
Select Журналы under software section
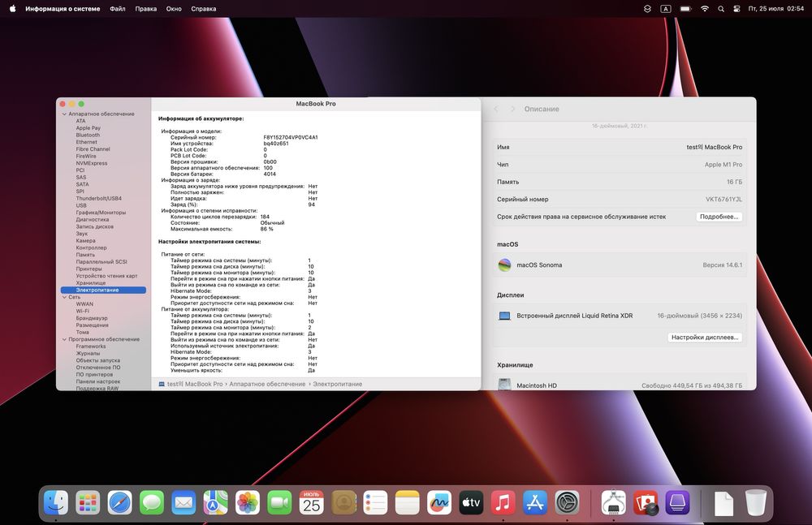(88, 354)
